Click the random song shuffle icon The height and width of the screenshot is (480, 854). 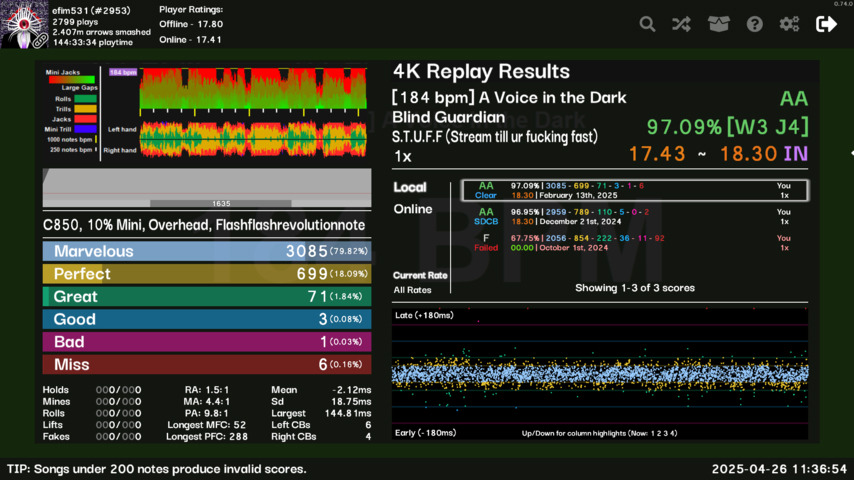[x=681, y=24]
